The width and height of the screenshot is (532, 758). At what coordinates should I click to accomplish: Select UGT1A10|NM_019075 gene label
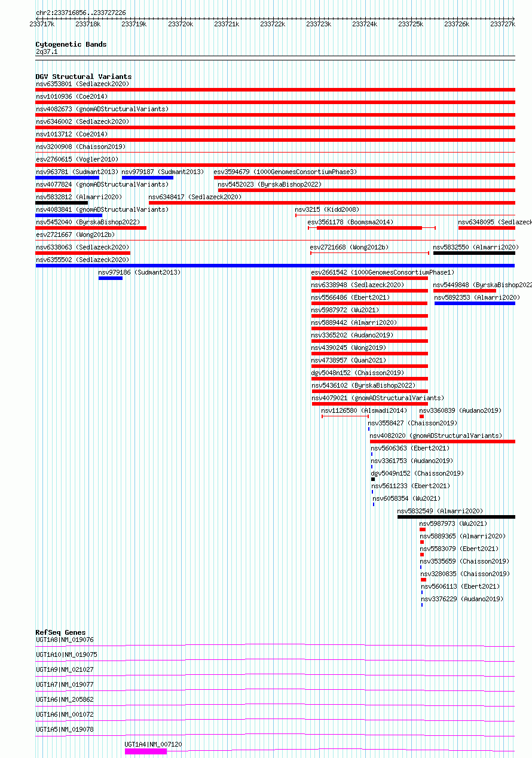(x=66, y=655)
